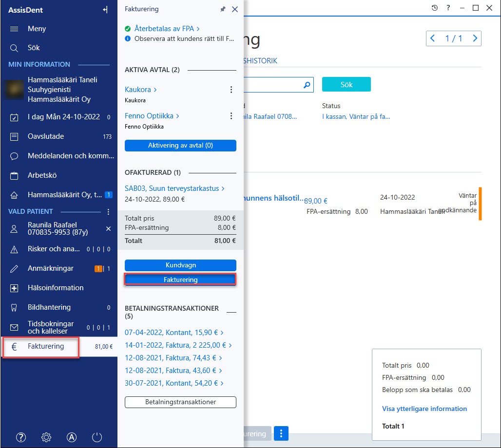This screenshot has width=501, height=448.
Task: Open the history clock icon in title bar
Action: pos(435,8)
